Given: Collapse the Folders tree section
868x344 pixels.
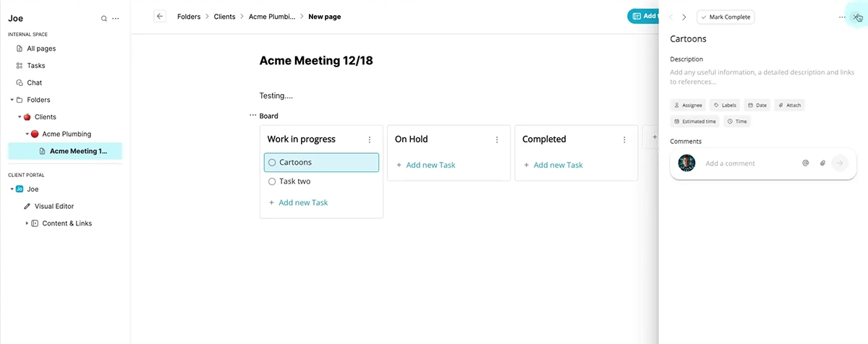Looking at the screenshot, I should click(x=12, y=100).
